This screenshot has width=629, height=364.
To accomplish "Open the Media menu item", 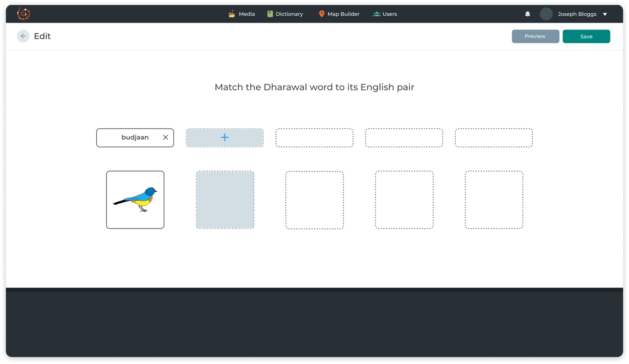I will point(246,14).
